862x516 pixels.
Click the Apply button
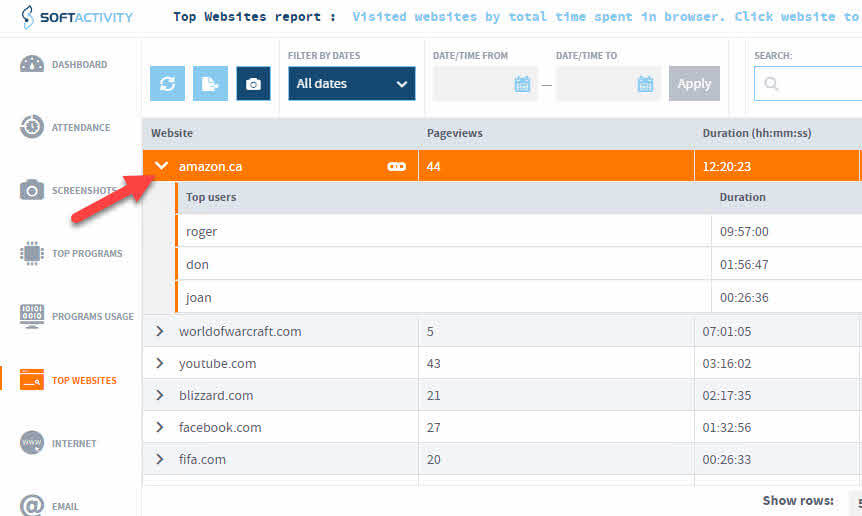(x=694, y=84)
